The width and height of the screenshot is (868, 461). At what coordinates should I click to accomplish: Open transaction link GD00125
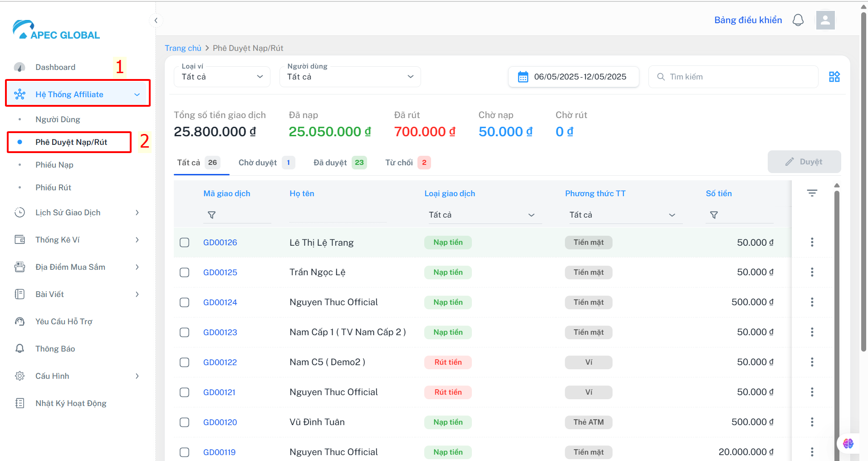(x=220, y=273)
